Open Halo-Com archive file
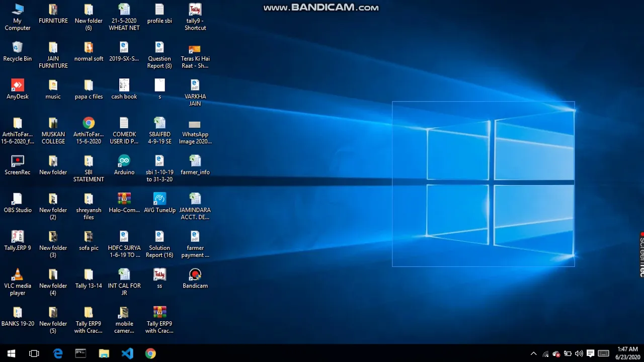This screenshot has height=362, width=644. (124, 203)
